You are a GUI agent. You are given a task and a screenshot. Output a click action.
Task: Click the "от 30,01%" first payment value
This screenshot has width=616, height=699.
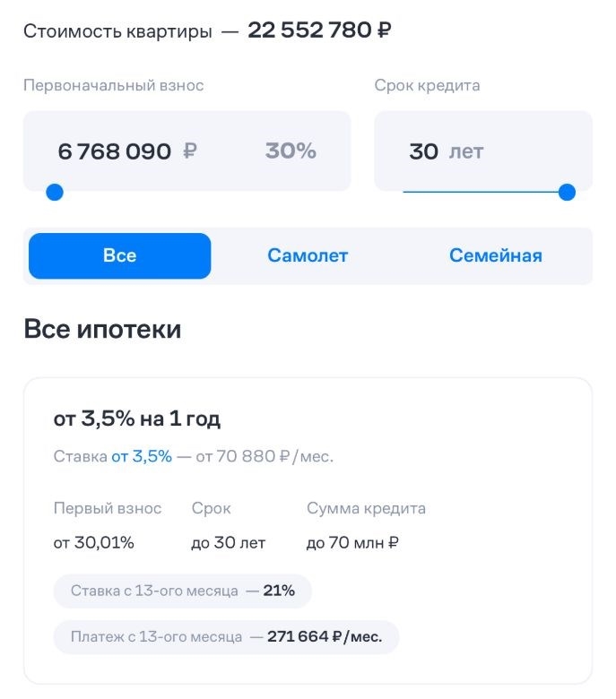(94, 543)
